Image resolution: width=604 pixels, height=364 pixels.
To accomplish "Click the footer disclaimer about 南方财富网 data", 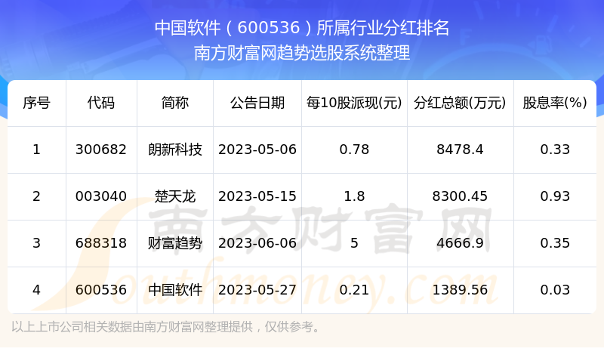I will (167, 327).
